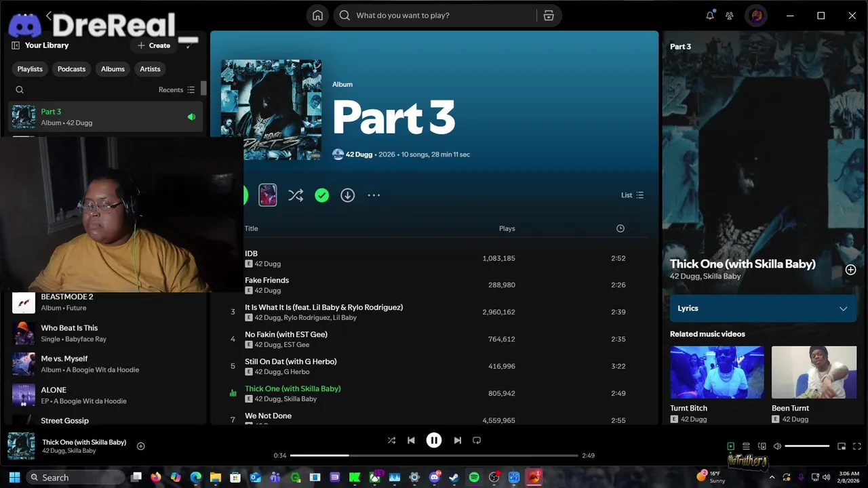Skip to previous track

tap(411, 441)
